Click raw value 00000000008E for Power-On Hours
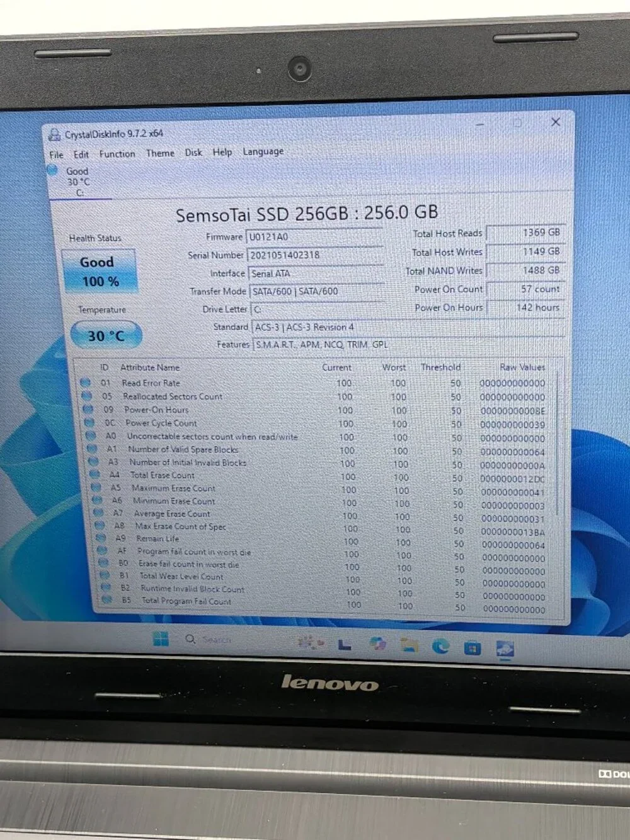The height and width of the screenshot is (840, 630). (x=513, y=410)
